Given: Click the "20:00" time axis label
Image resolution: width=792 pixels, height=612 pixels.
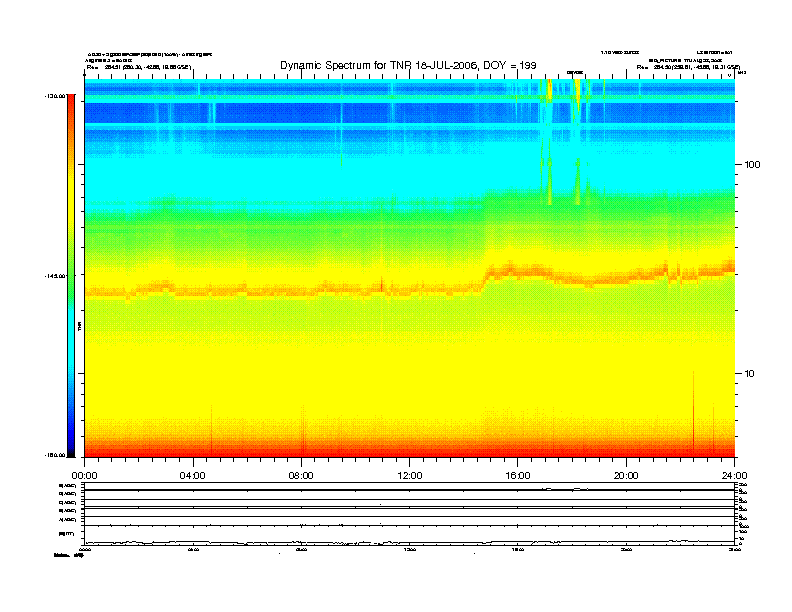Looking at the screenshot, I should tap(626, 476).
